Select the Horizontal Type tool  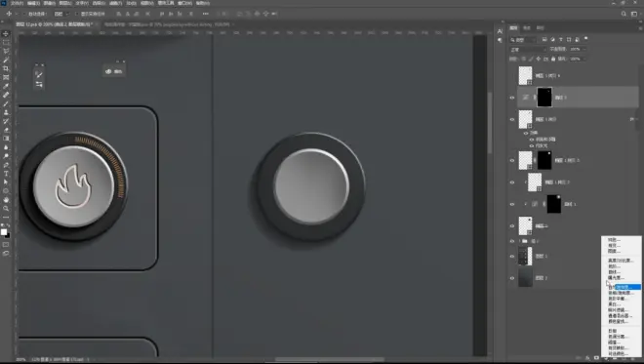(x=6, y=174)
